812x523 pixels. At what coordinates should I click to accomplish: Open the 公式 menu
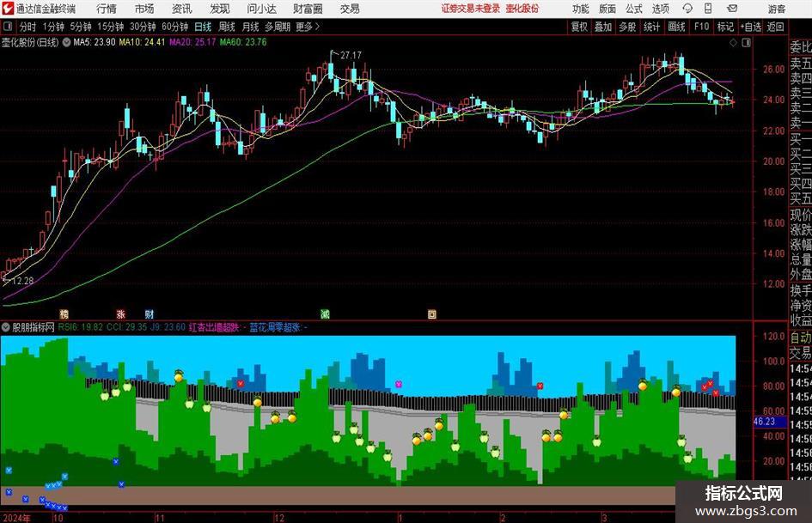pos(633,9)
